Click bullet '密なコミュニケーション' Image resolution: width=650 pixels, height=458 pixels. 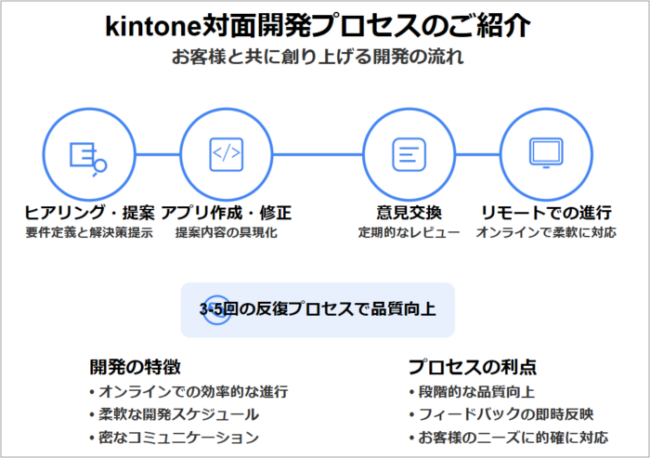[174, 437]
